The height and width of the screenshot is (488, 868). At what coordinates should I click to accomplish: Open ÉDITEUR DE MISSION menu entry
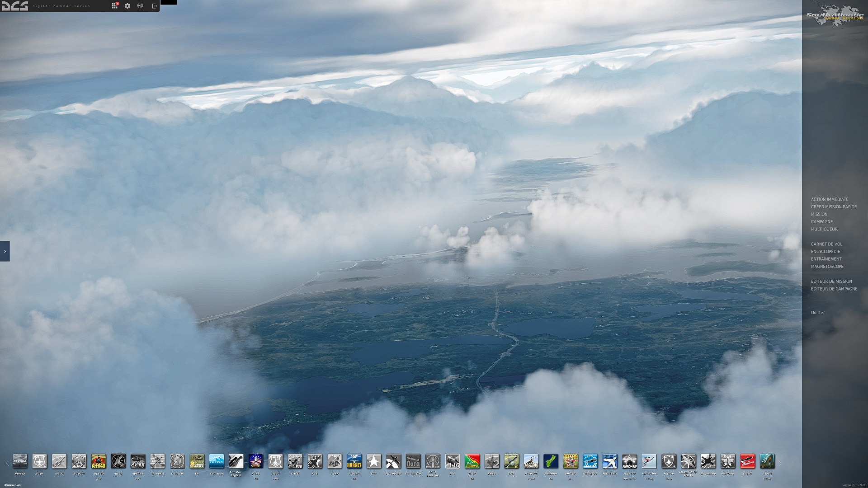831,281
